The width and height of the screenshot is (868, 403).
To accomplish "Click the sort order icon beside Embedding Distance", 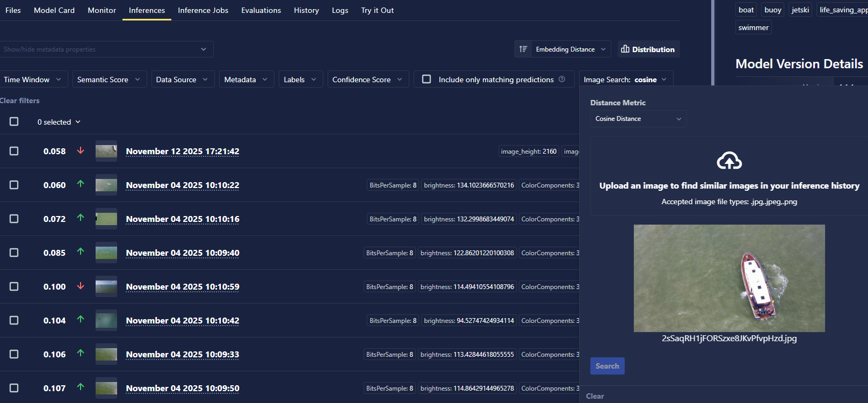I will [x=523, y=49].
